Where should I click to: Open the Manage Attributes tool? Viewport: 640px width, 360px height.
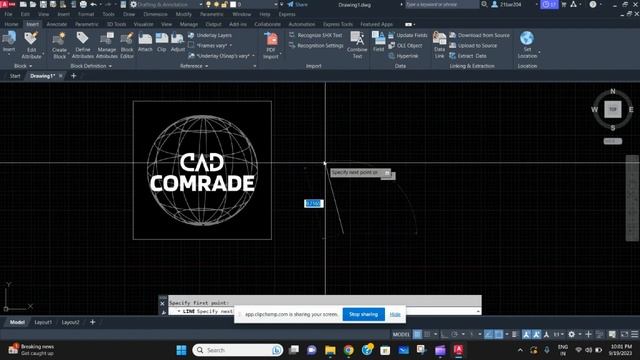[x=107, y=45]
